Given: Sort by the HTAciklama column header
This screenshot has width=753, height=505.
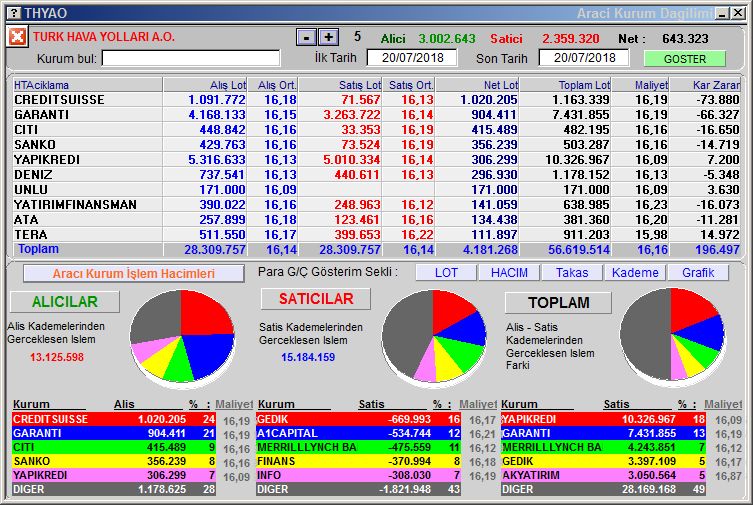Looking at the screenshot, I should pyautogui.click(x=88, y=85).
